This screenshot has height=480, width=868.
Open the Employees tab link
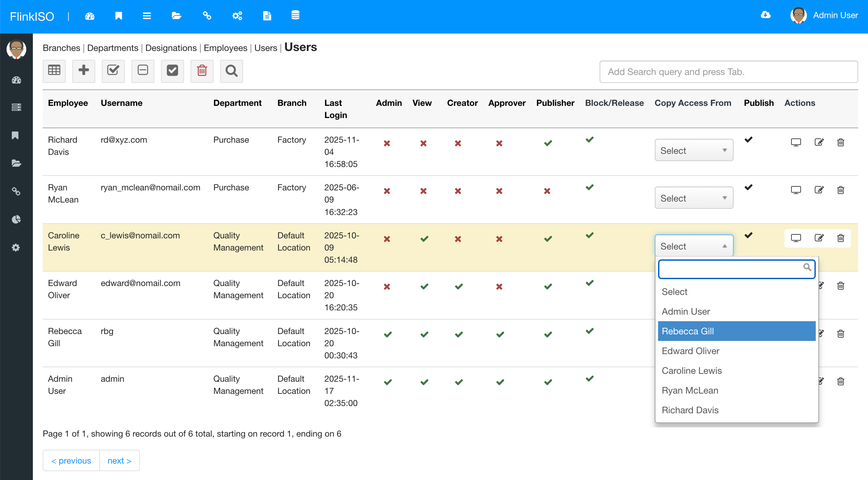pos(225,48)
